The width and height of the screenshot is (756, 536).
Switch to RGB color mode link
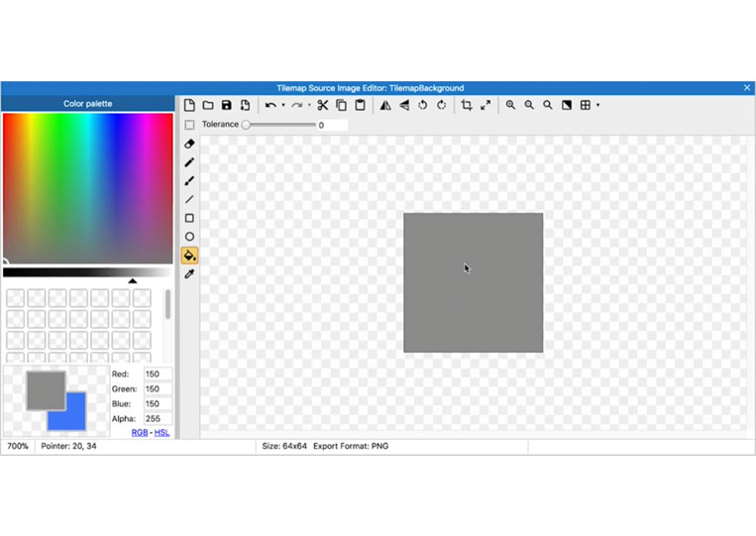pyautogui.click(x=140, y=432)
